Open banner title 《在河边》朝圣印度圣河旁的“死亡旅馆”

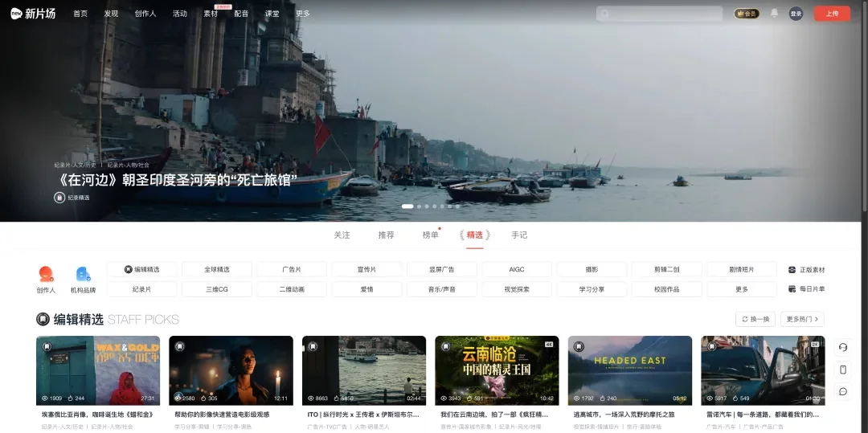click(x=178, y=180)
